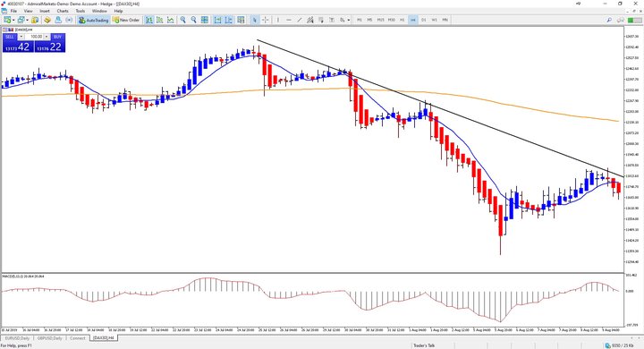The height and width of the screenshot is (349, 644).
Task: Select the Cursor arrow tool
Action: click(x=255, y=20)
